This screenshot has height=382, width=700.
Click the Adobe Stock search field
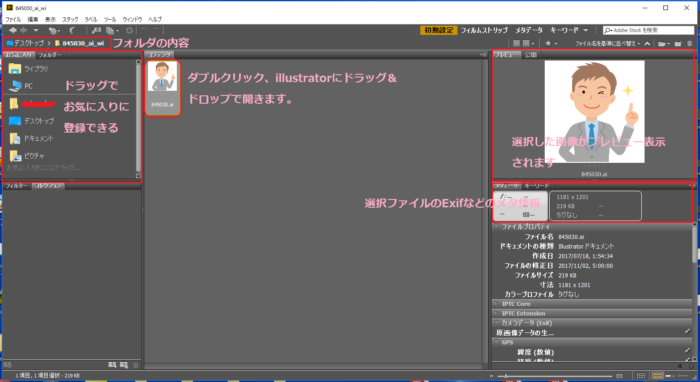648,30
